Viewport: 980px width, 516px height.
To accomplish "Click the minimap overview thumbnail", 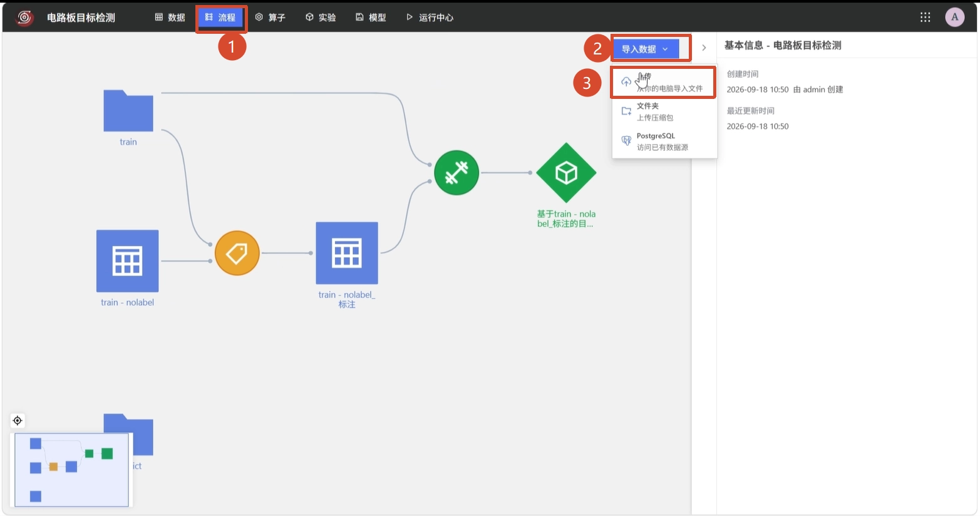I will pyautogui.click(x=71, y=470).
